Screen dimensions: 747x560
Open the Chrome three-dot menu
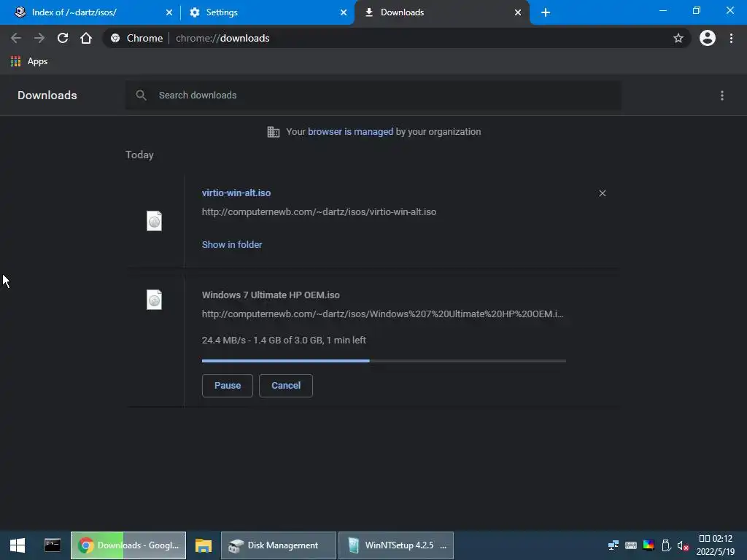click(x=731, y=38)
